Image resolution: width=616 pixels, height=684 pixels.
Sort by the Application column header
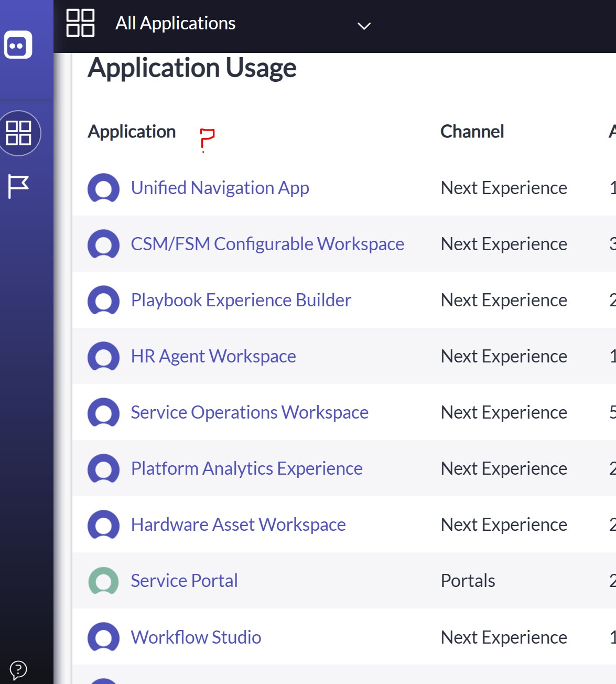pos(132,132)
